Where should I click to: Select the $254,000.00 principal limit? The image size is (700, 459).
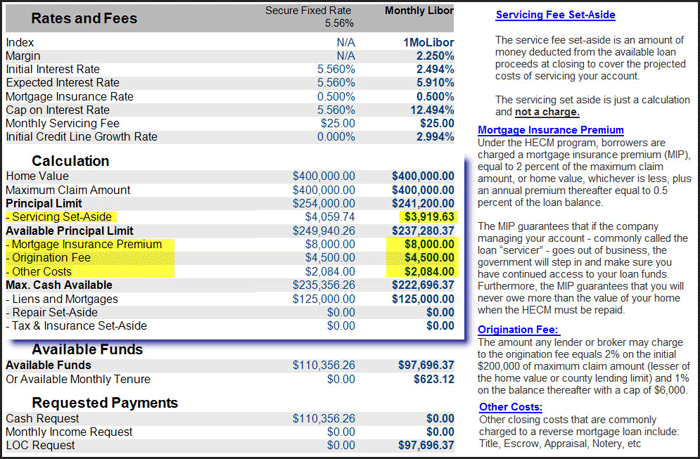coord(324,203)
